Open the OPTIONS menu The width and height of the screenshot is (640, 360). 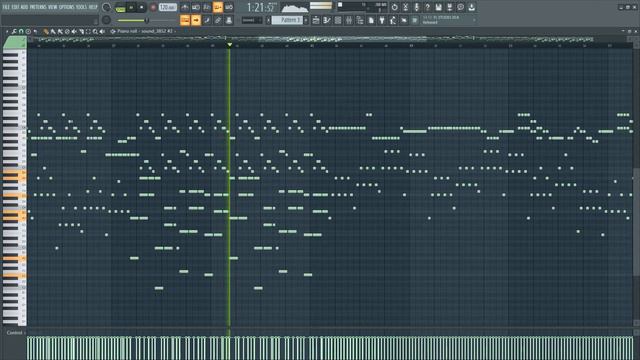pyautogui.click(x=67, y=7)
